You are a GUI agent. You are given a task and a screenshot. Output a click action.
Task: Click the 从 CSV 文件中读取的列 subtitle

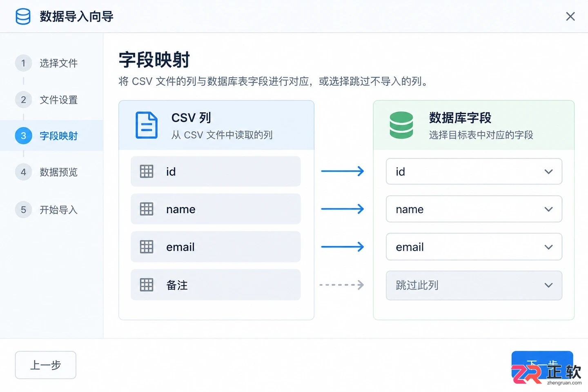(222, 135)
